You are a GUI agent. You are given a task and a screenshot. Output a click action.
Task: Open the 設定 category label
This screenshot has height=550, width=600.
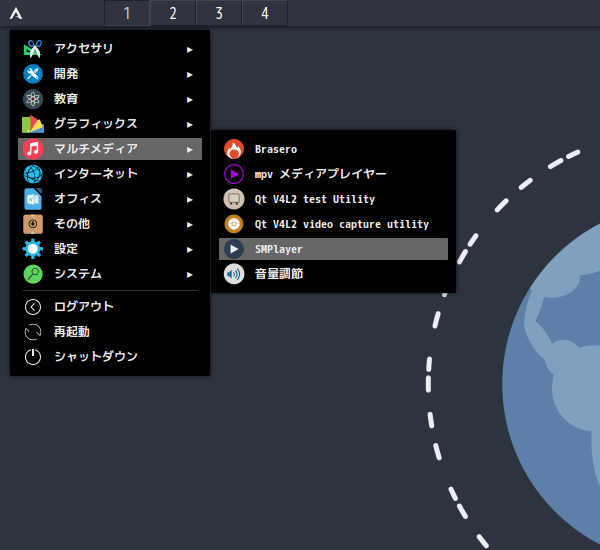[66, 249]
